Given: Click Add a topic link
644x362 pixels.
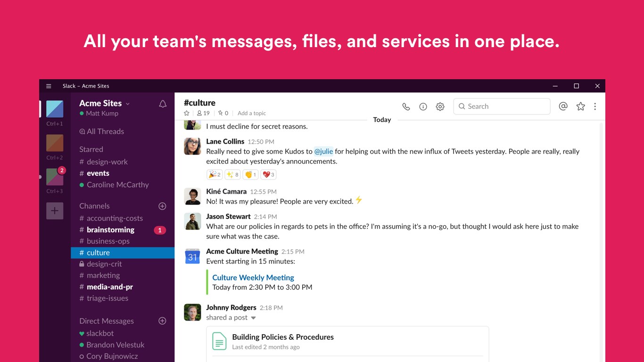Looking at the screenshot, I should [252, 113].
